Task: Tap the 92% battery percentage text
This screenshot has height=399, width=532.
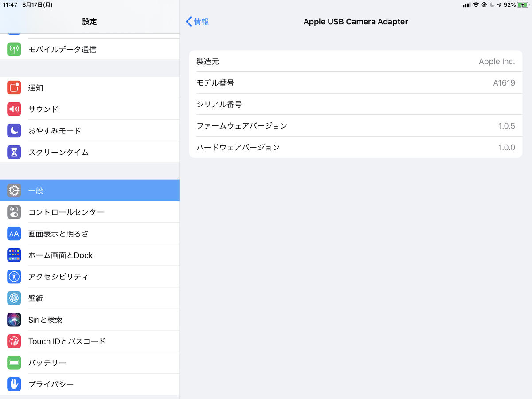Action: [510, 5]
